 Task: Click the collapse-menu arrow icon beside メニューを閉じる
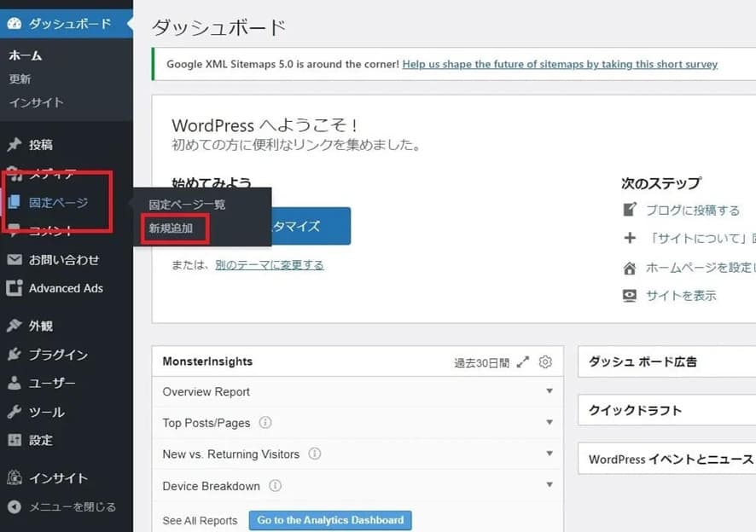tap(15, 506)
